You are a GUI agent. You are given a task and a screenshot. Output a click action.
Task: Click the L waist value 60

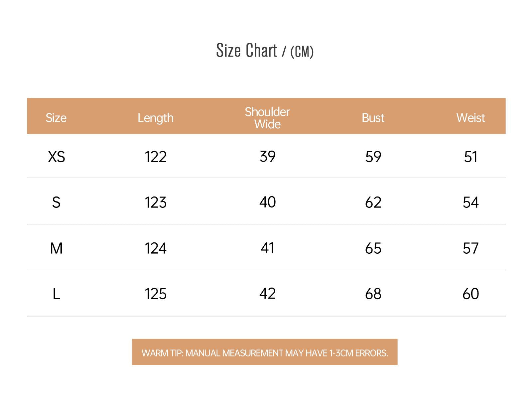pyautogui.click(x=470, y=294)
